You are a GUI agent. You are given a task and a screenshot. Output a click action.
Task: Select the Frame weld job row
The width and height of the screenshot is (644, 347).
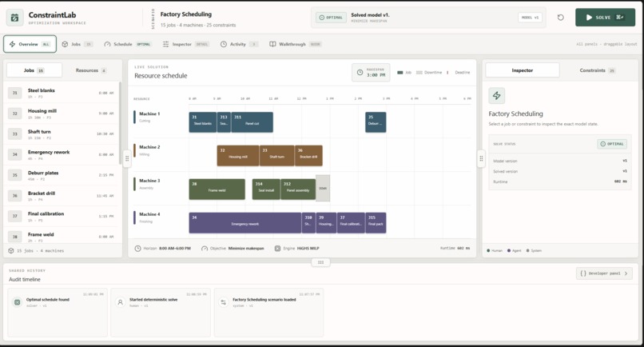click(61, 236)
